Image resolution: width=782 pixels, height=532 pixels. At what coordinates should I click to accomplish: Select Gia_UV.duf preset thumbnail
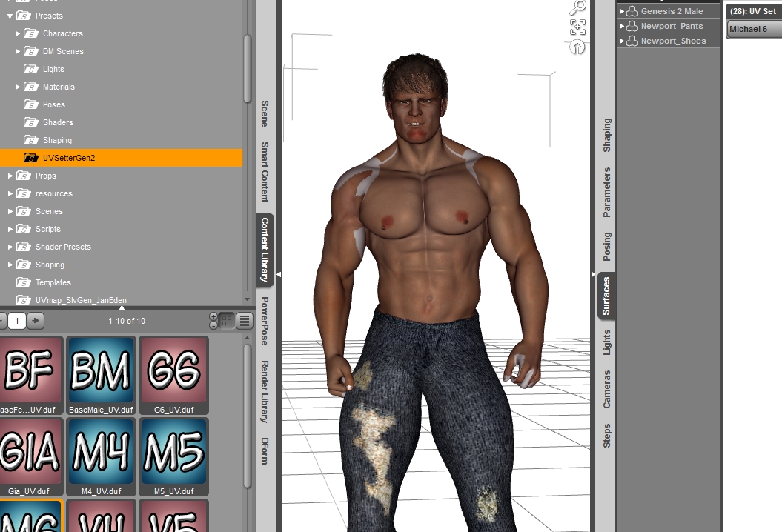tap(31, 456)
